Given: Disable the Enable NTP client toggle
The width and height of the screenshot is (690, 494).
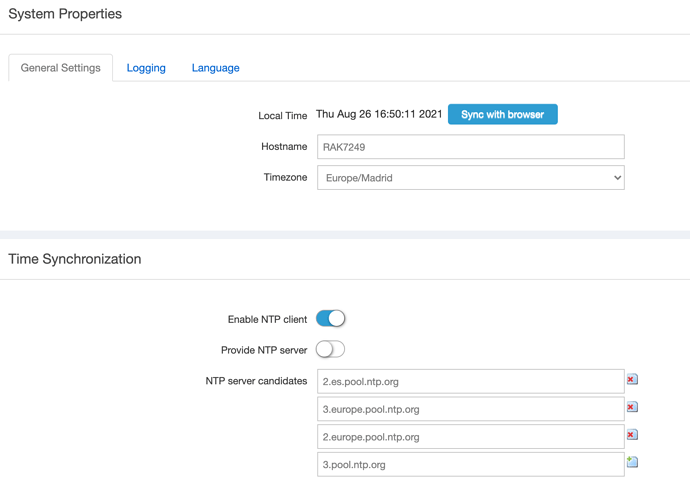Looking at the screenshot, I should (x=330, y=319).
